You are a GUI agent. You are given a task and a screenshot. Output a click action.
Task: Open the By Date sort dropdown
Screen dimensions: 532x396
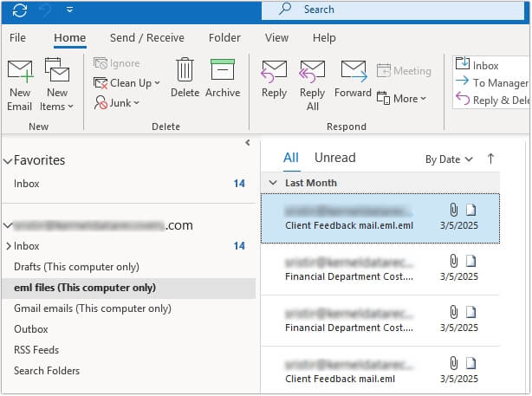449,159
